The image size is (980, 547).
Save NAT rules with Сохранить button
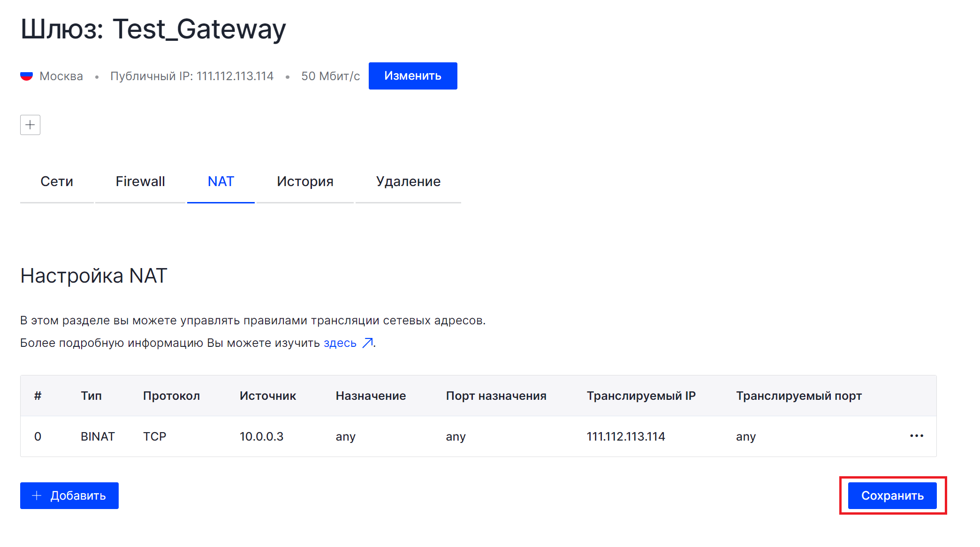point(892,495)
